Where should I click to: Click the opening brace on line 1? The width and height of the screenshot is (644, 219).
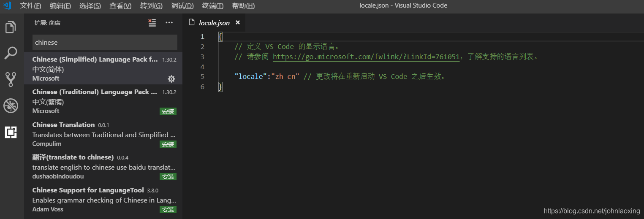click(x=220, y=36)
